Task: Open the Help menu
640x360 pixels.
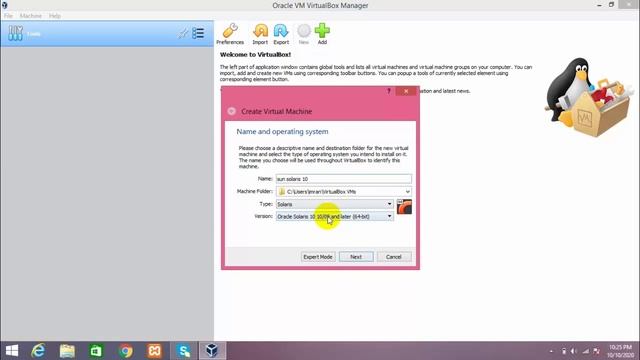Action: click(x=55, y=16)
